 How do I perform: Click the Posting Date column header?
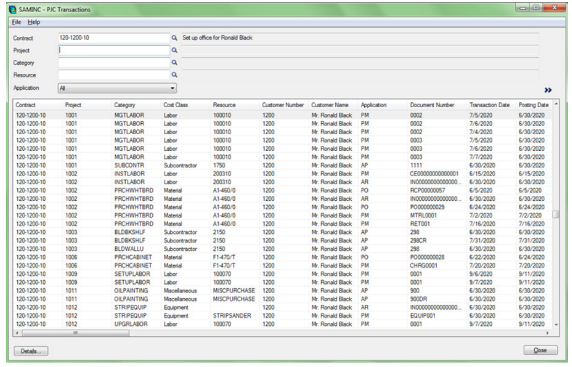coord(534,105)
